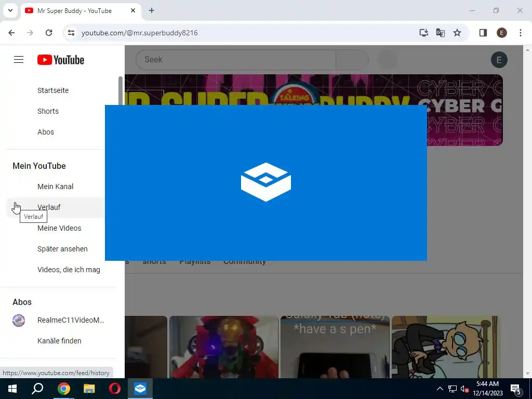This screenshot has height=399, width=532.
Task: Open Windows Start menu
Action: click(x=12, y=389)
